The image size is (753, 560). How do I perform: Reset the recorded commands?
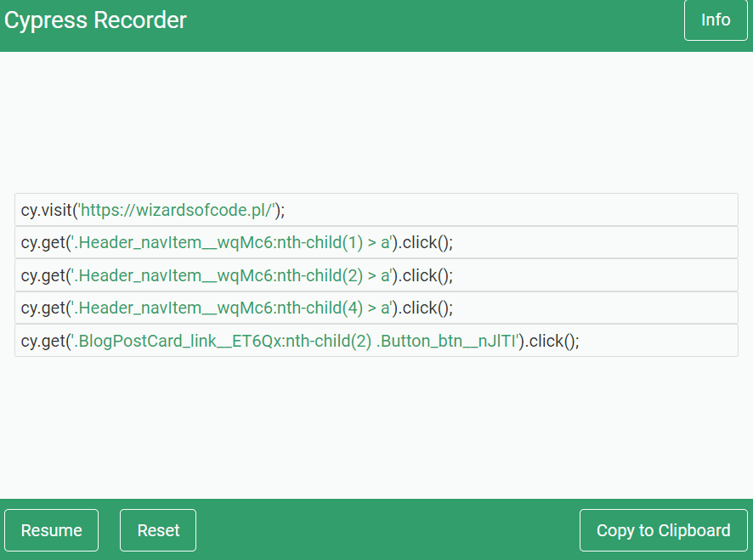click(158, 530)
